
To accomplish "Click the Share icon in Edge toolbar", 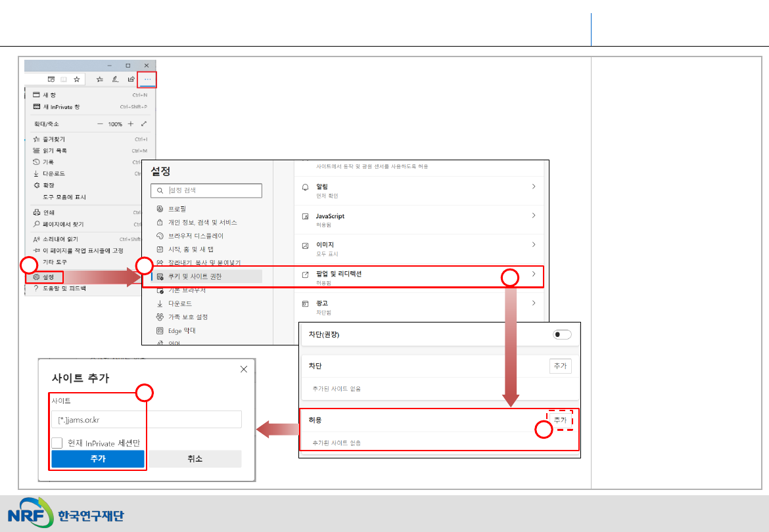I will [x=131, y=79].
